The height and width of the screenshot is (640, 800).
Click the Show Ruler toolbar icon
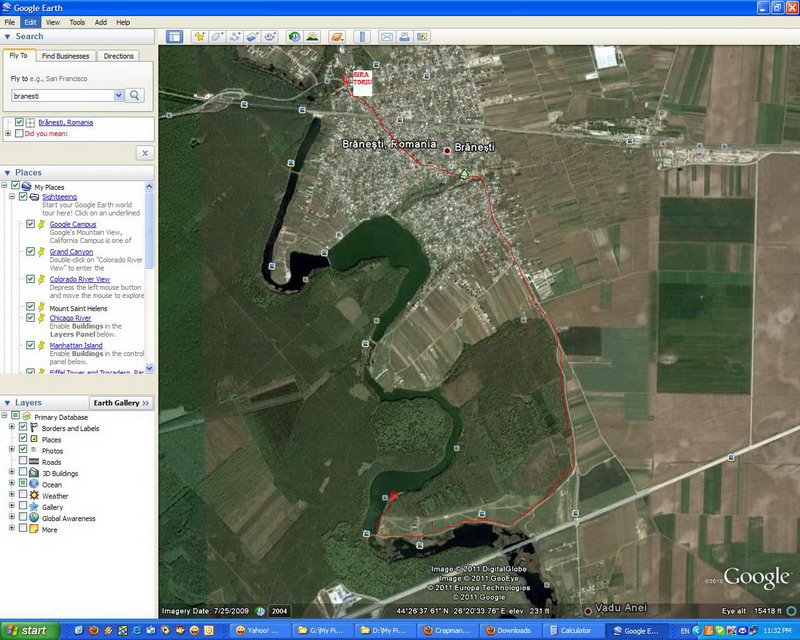point(361,37)
